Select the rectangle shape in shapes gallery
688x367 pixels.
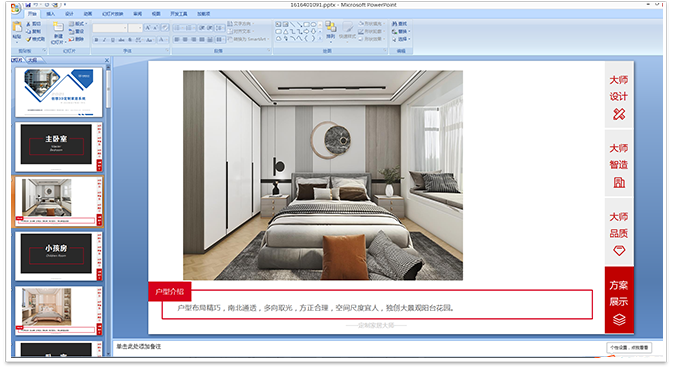tap(306, 24)
